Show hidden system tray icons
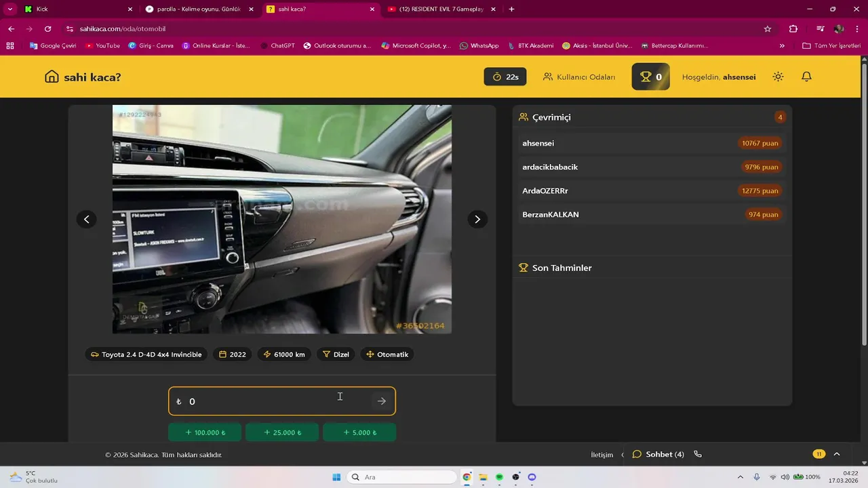 [x=740, y=477]
